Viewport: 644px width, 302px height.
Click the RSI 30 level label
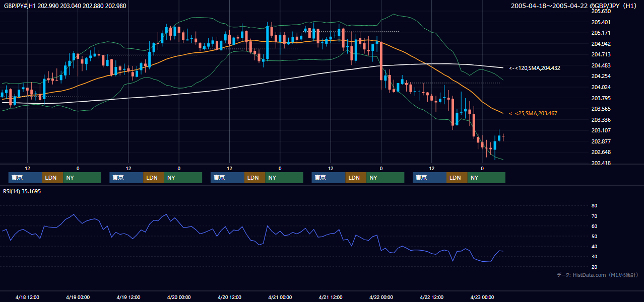pyautogui.click(x=594, y=257)
